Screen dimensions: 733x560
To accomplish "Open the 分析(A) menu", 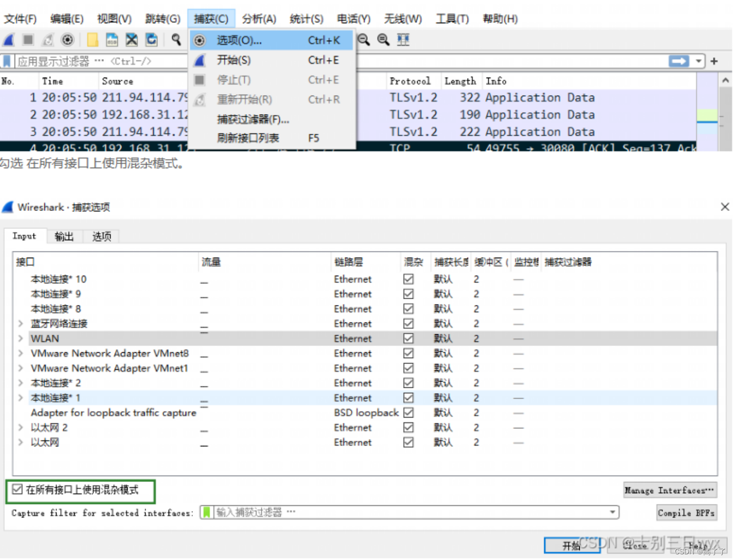I will 259,19.
